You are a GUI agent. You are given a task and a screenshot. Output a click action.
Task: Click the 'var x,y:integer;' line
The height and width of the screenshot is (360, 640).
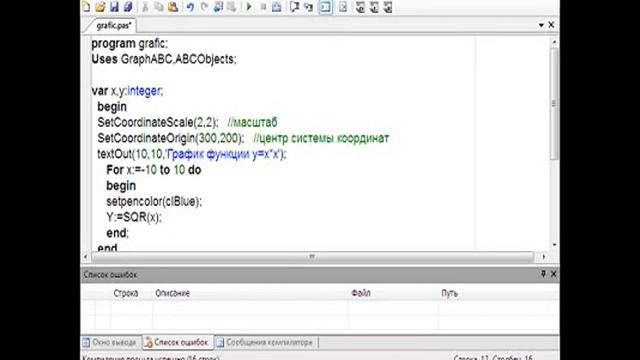point(127,91)
